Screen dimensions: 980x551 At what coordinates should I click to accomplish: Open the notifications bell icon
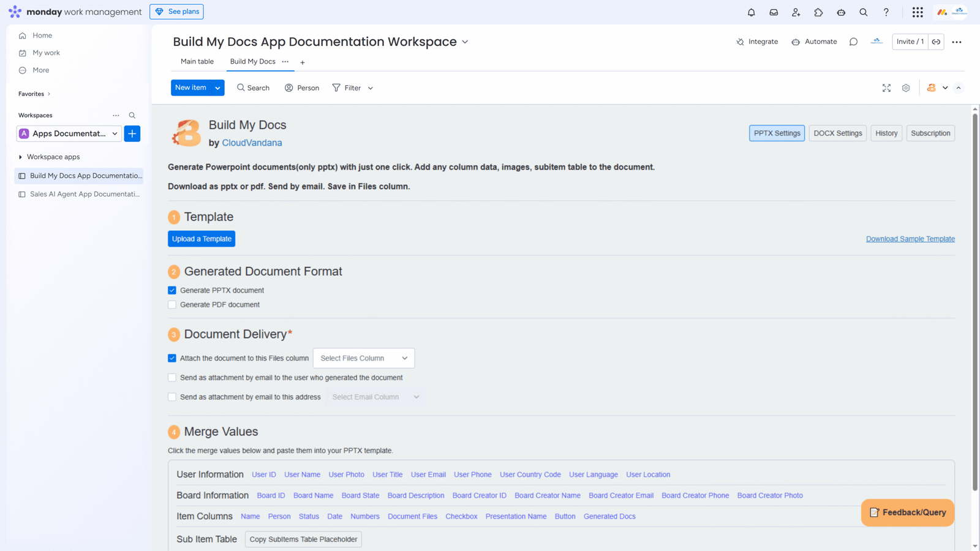(x=751, y=12)
